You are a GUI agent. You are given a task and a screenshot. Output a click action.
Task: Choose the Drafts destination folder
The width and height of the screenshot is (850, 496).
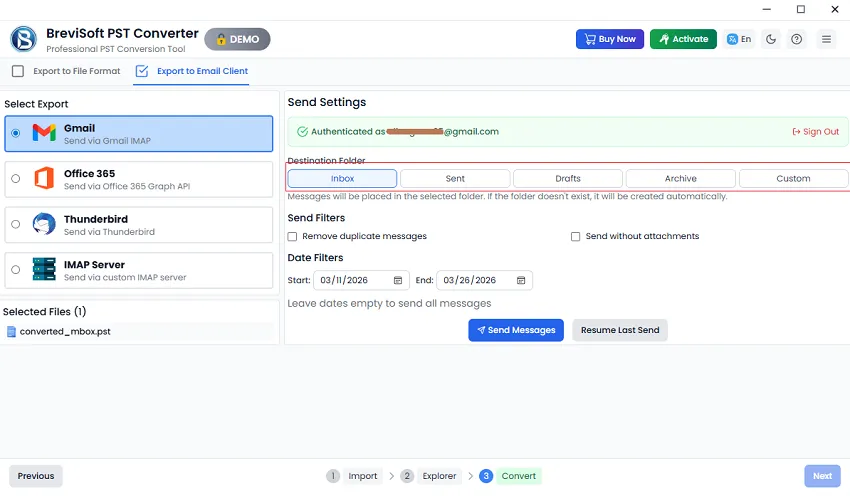tap(568, 178)
